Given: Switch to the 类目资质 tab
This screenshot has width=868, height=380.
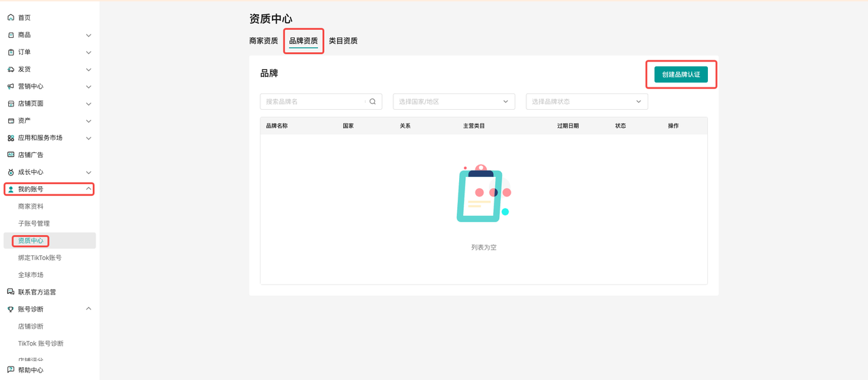Looking at the screenshot, I should pyautogui.click(x=343, y=41).
